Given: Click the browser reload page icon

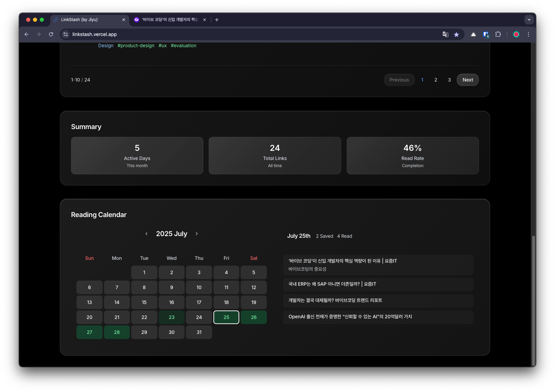Looking at the screenshot, I should tap(51, 34).
